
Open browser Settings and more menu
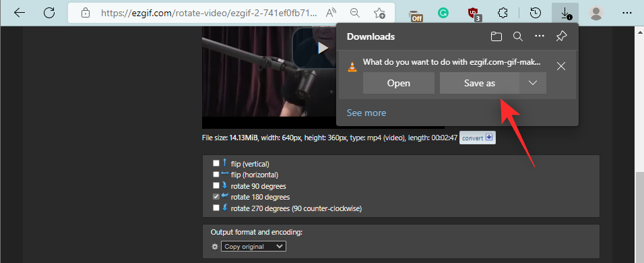(x=626, y=13)
